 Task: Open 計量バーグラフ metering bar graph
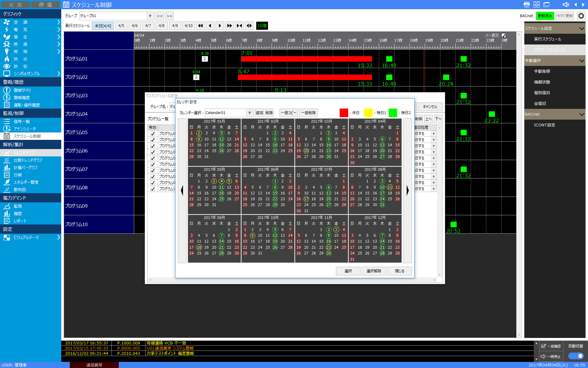pos(31,167)
